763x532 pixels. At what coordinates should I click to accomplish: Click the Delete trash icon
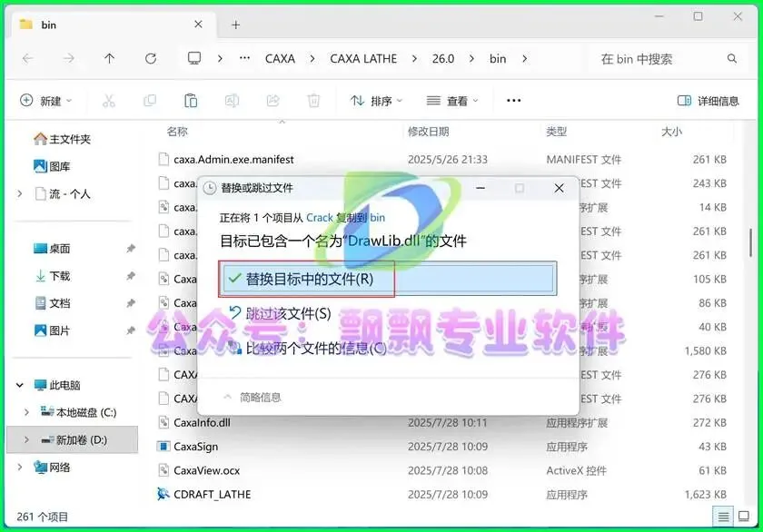pyautogui.click(x=314, y=101)
